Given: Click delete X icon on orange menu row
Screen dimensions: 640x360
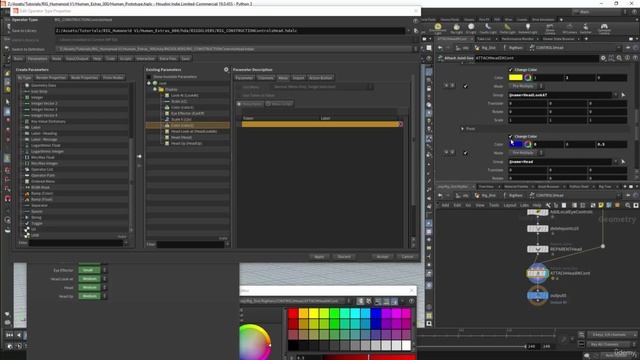Looking at the screenshot, I should click(400, 124).
